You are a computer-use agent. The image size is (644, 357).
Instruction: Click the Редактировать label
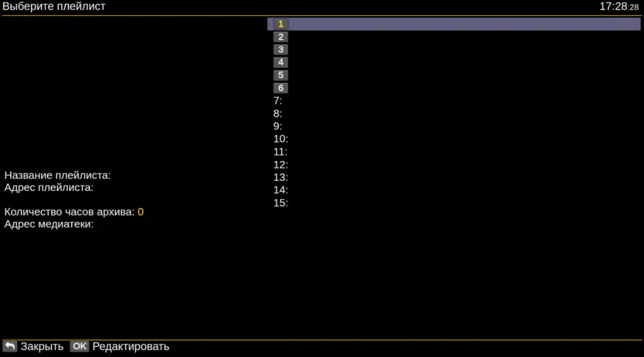point(131,347)
